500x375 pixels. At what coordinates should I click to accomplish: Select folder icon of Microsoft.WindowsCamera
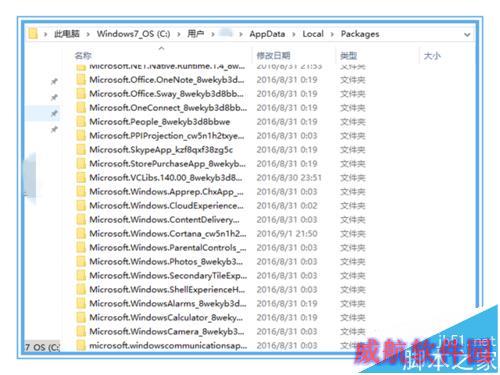pos(81,332)
